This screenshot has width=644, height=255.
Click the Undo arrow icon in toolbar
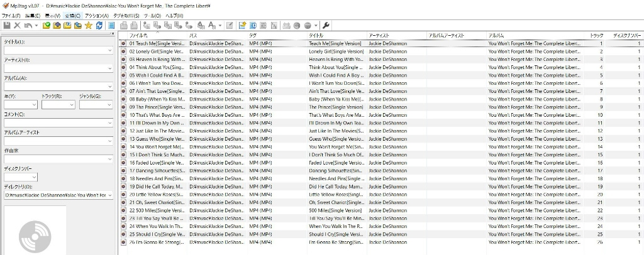28,25
